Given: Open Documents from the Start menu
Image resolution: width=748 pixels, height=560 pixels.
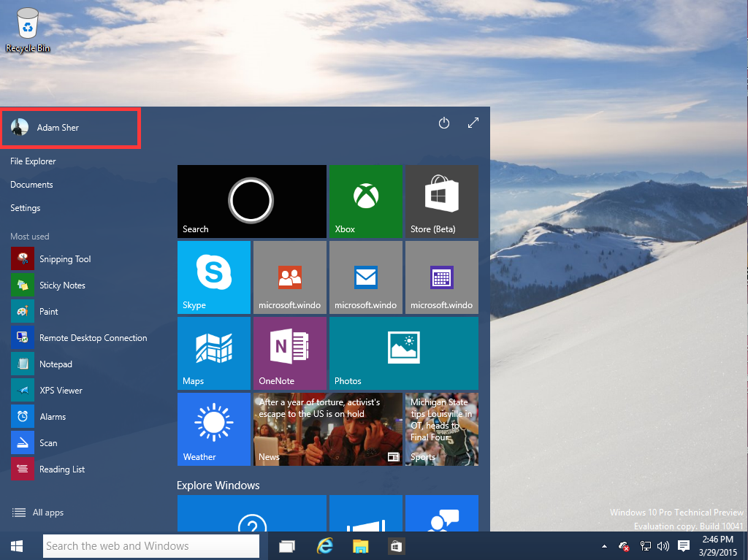Looking at the screenshot, I should 31,185.
